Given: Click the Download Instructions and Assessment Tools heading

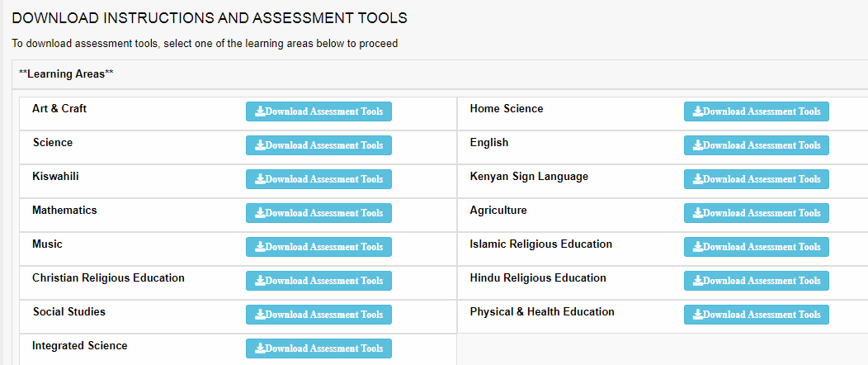Looking at the screenshot, I should pyautogui.click(x=210, y=17).
